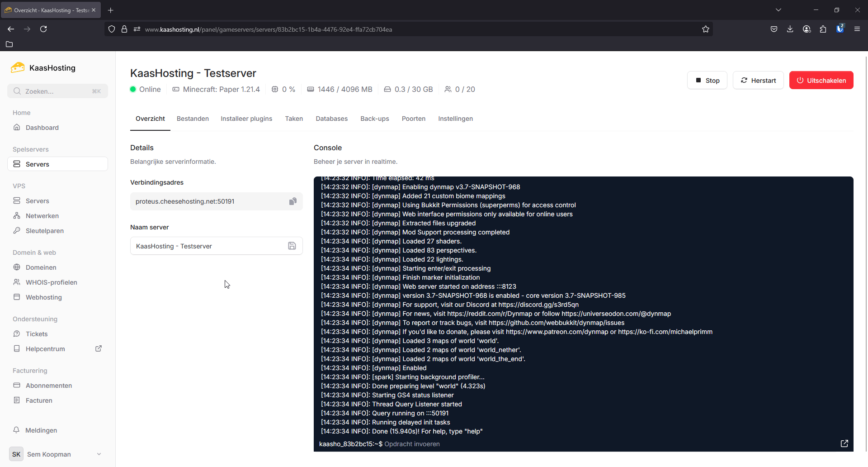Click Herstart to restart the server
Image resolution: width=868 pixels, height=467 pixels.
[758, 81]
